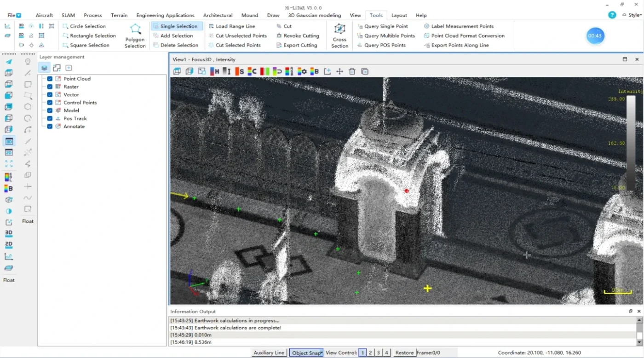Select view control number 4
Viewport: 644px width, 358px height.
click(386, 352)
